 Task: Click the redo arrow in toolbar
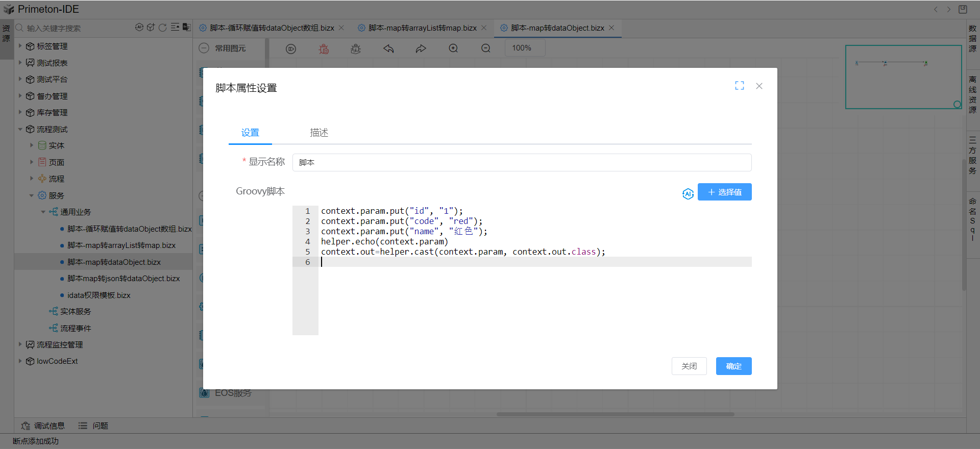(x=421, y=48)
